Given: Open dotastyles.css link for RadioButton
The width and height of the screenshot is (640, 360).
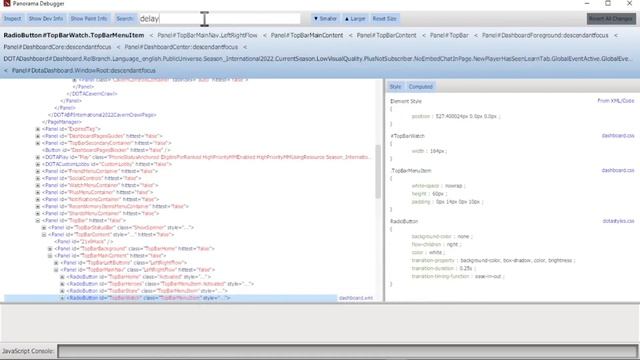Looking at the screenshot, I should click(x=618, y=221).
